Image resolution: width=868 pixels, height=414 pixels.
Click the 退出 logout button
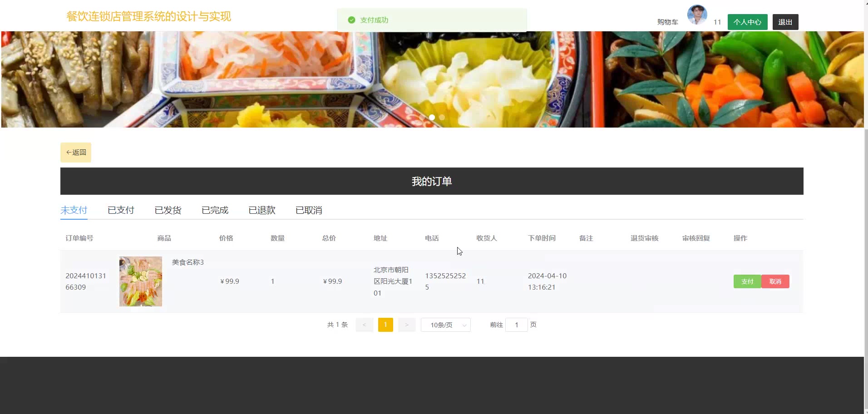(x=785, y=22)
